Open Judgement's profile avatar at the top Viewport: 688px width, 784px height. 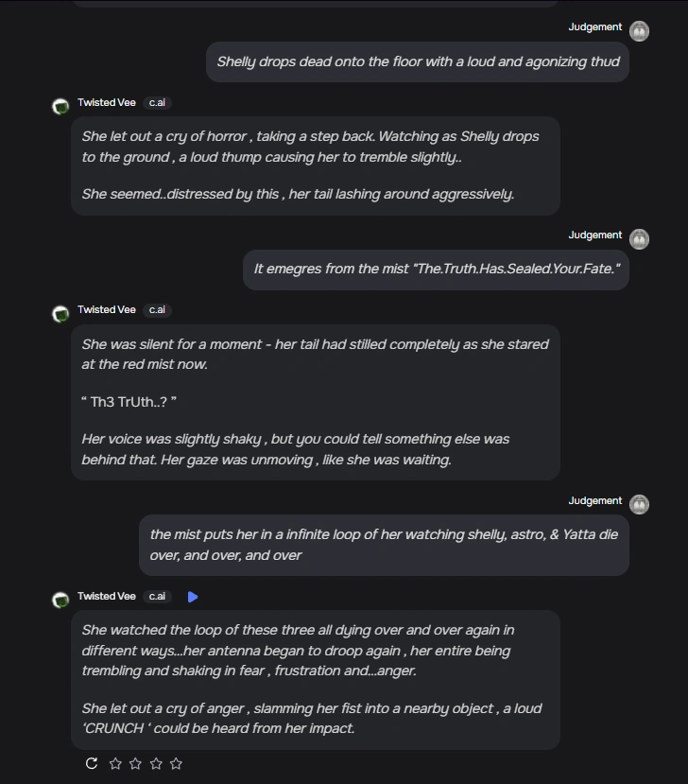(639, 30)
